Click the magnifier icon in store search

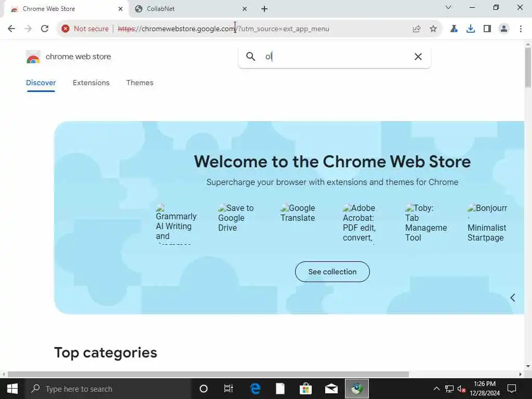click(x=250, y=56)
